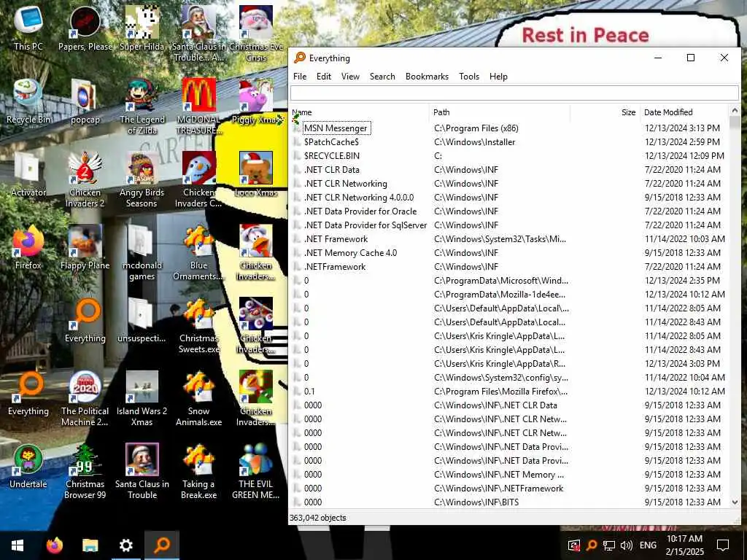Screen dimensions: 747x560
Task: Select Chicken Invaders 2 shortcut
Action: tap(85, 180)
